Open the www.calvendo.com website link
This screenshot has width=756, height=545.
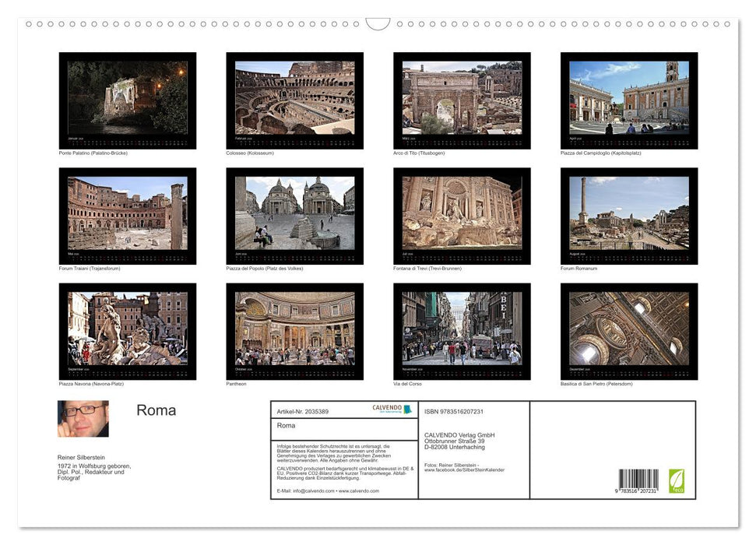coord(358,492)
